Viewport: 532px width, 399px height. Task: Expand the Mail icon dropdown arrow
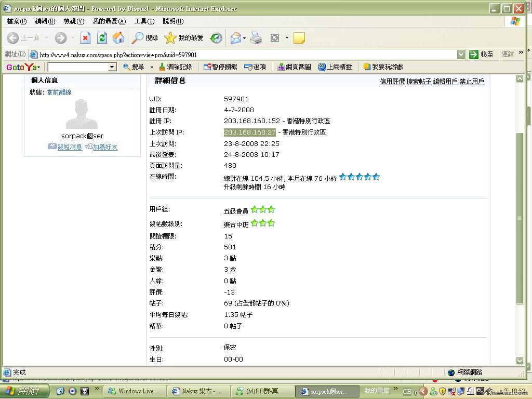(245, 38)
